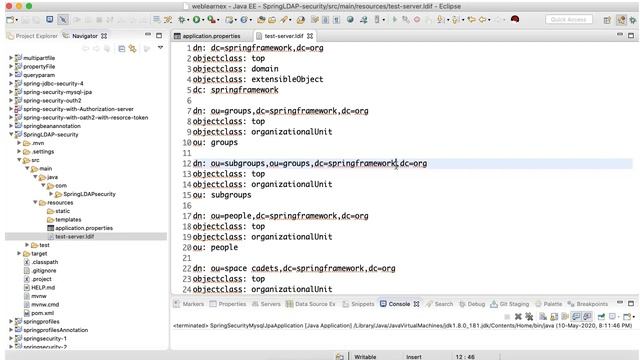Toggle Link with Editor in Navigator

[133, 49]
